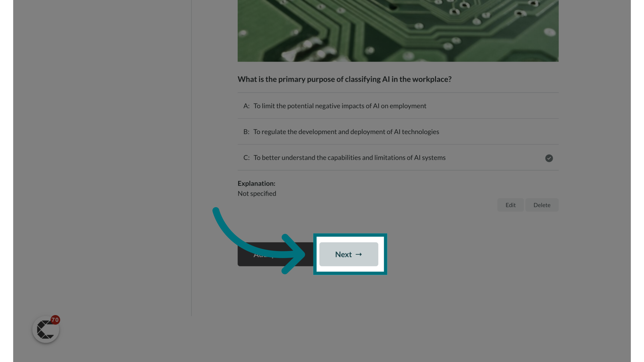
Task: Click the Delete button for this question
Action: [x=542, y=205]
